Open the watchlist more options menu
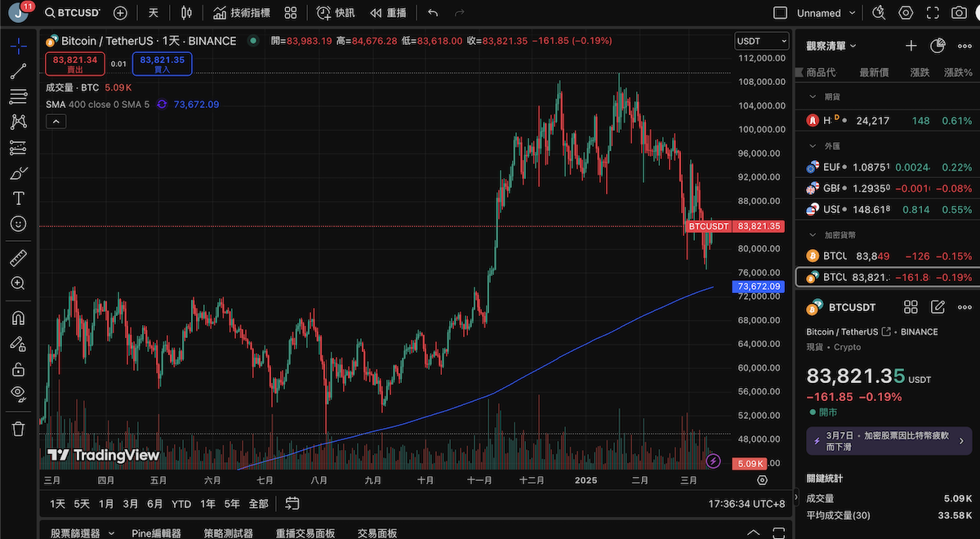The height and width of the screenshot is (539, 980). point(964,47)
